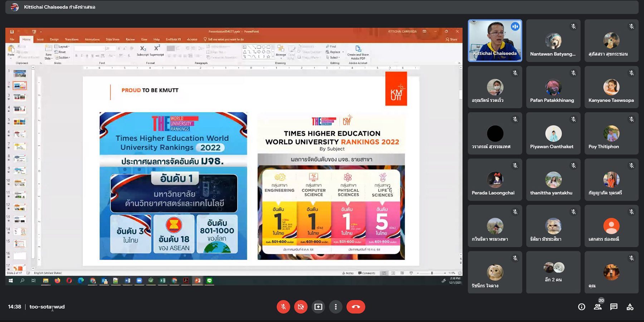Click the Notes button in status bar
Image resolution: width=644 pixels, height=322 pixels.
coord(348,273)
